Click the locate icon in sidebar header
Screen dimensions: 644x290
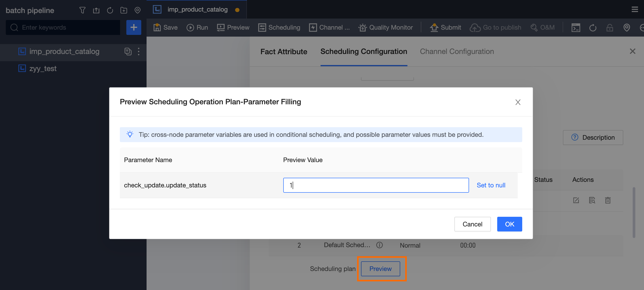137,10
